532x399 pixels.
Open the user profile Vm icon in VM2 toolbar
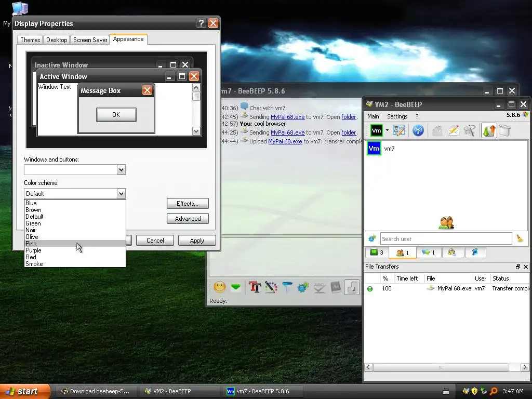click(376, 130)
